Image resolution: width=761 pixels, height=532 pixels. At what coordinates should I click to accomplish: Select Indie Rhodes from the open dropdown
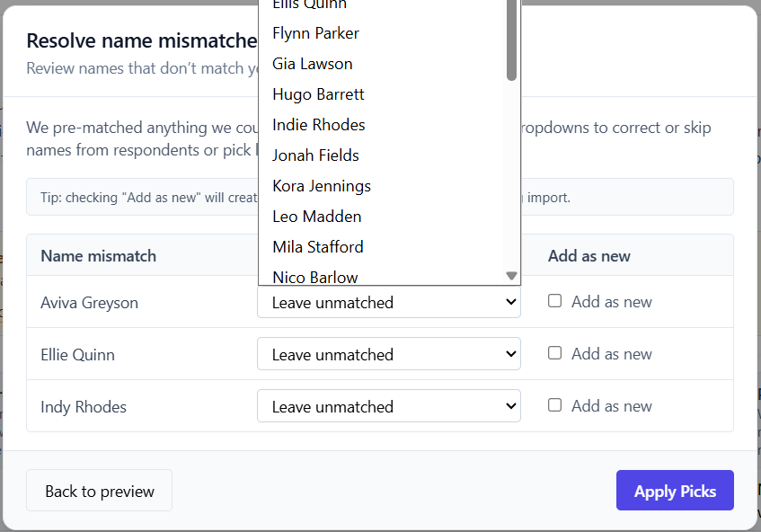(318, 124)
